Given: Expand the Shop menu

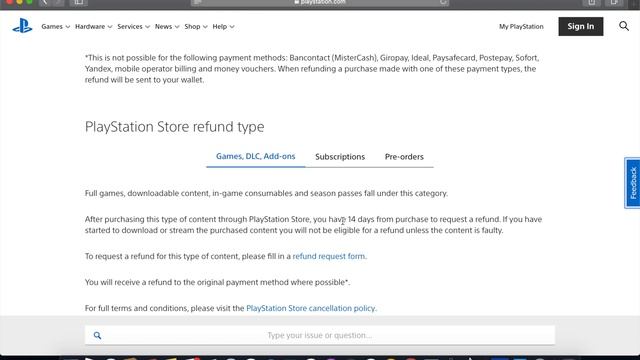Looking at the screenshot, I should point(196,27).
